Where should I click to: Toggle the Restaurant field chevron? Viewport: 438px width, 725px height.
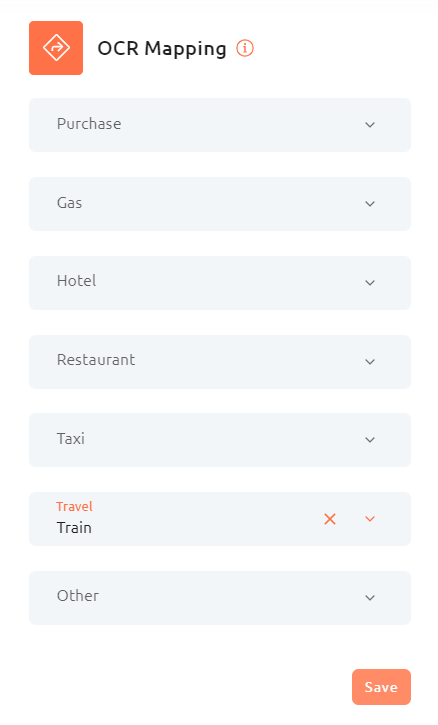pyautogui.click(x=370, y=362)
